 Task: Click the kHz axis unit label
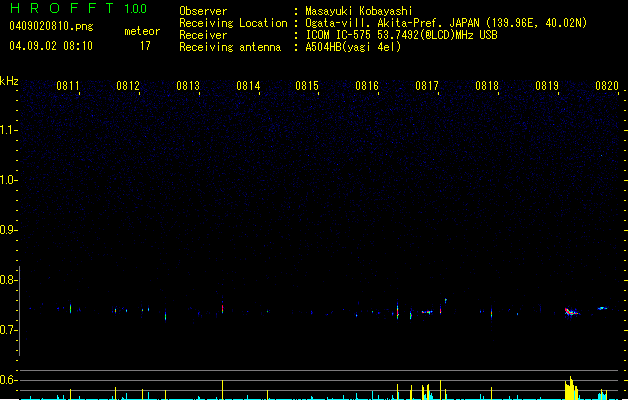tap(9, 81)
